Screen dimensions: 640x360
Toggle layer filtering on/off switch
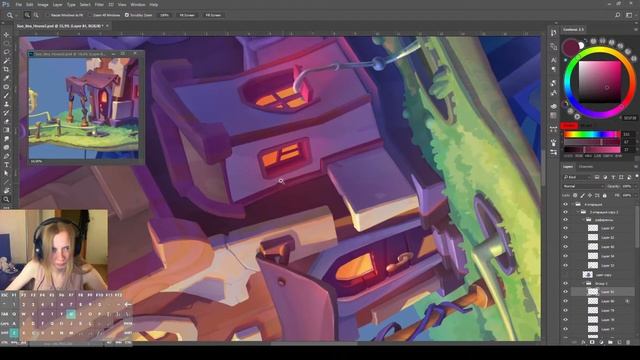636,176
